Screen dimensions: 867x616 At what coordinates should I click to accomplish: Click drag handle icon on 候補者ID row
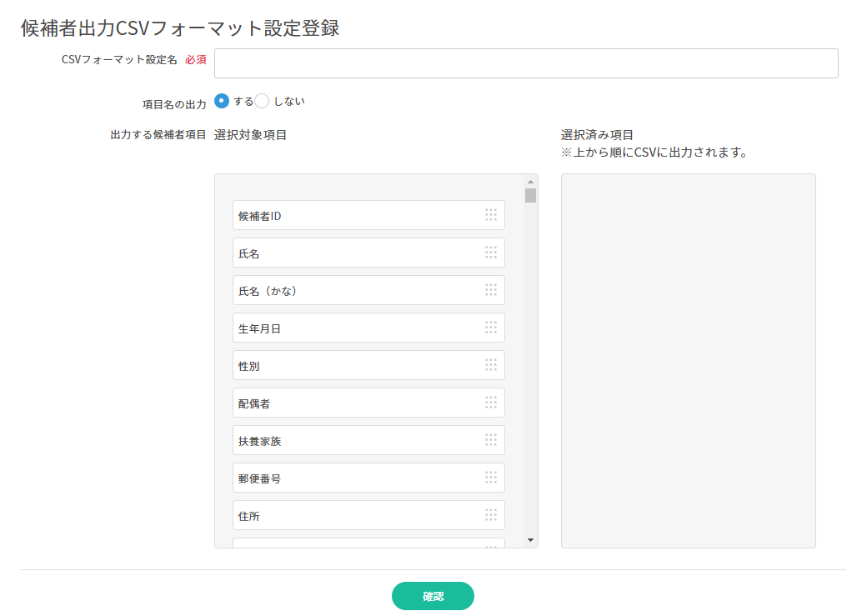click(491, 215)
